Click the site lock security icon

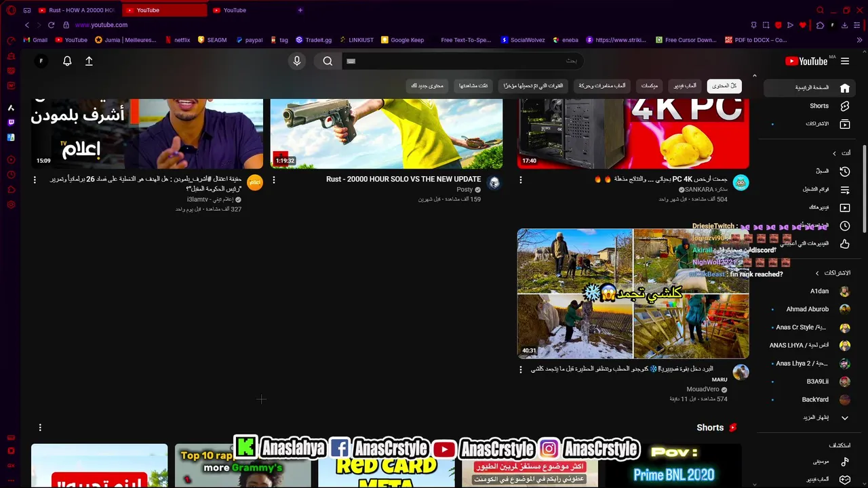(x=66, y=25)
